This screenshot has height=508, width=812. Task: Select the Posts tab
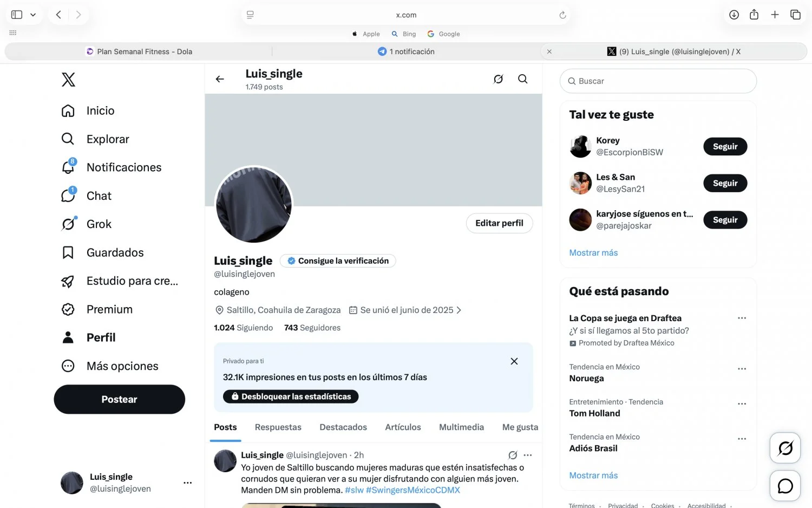click(225, 427)
